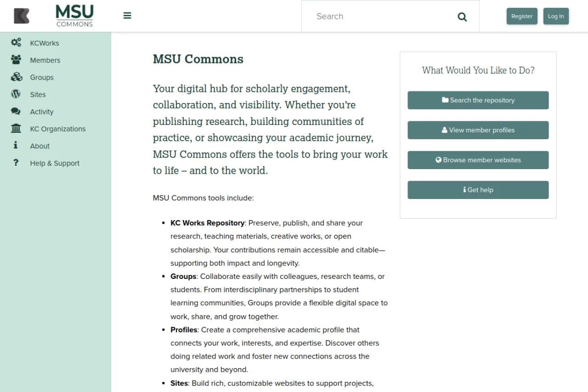The width and height of the screenshot is (588, 392).
Task: Click the KCWorks gears icon
Action: [x=16, y=43]
